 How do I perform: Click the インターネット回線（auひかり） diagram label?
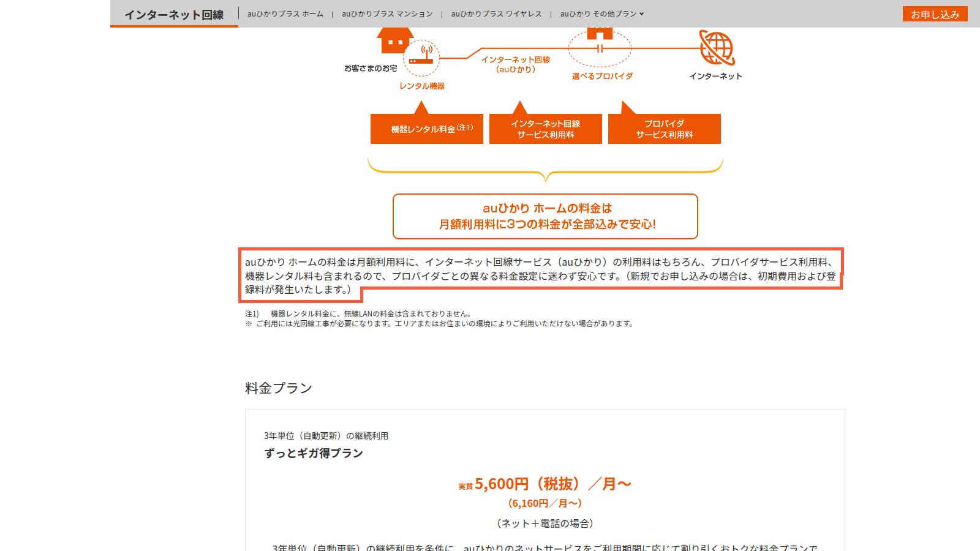516,64
